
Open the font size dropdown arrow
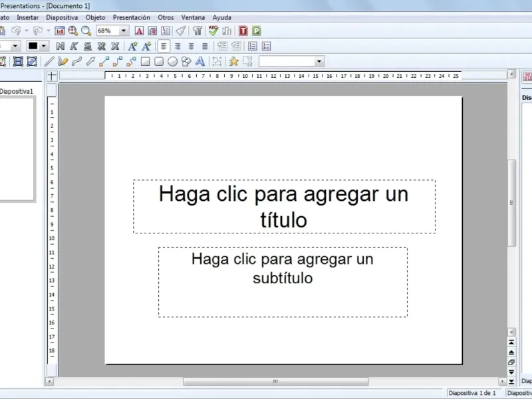15,46
